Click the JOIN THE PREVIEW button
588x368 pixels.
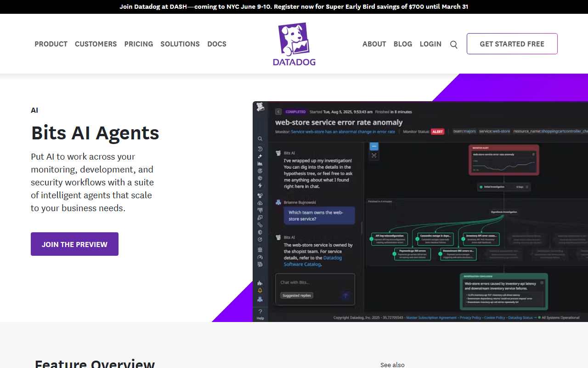[74, 244]
